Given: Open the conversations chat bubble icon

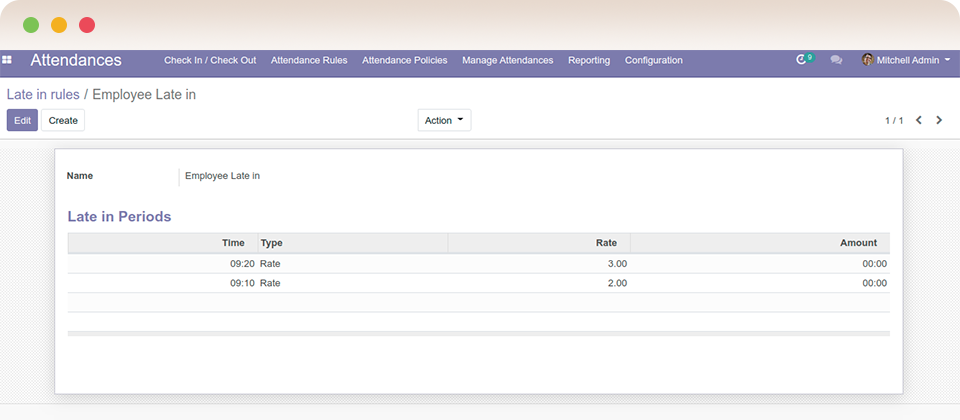Looking at the screenshot, I should coord(836,60).
